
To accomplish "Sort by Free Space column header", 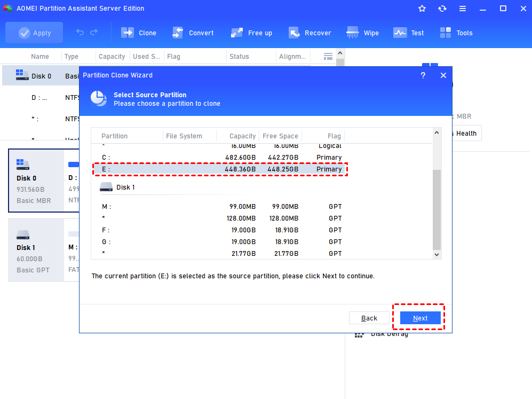I will point(280,136).
